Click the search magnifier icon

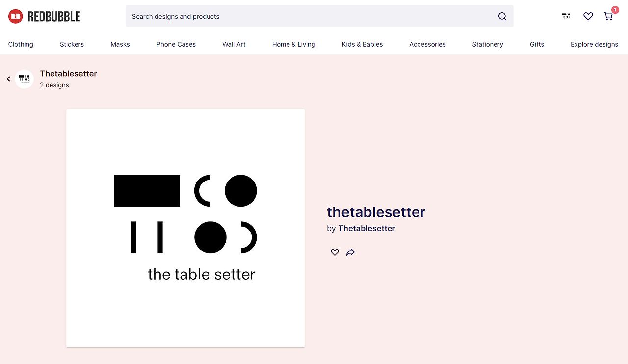502,16
